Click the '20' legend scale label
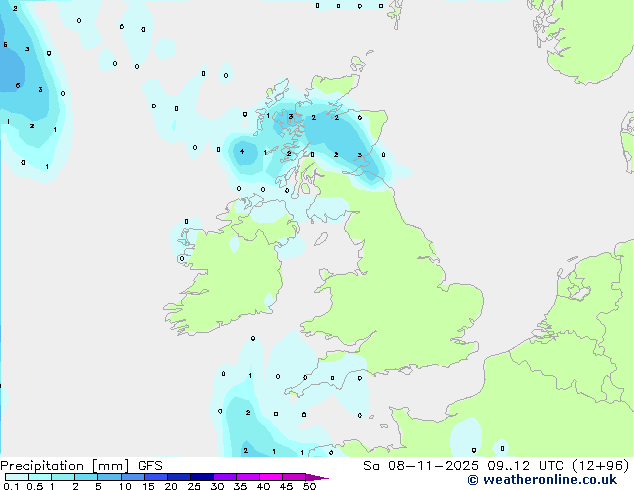Viewport: 634px width, 490px height. [171, 486]
